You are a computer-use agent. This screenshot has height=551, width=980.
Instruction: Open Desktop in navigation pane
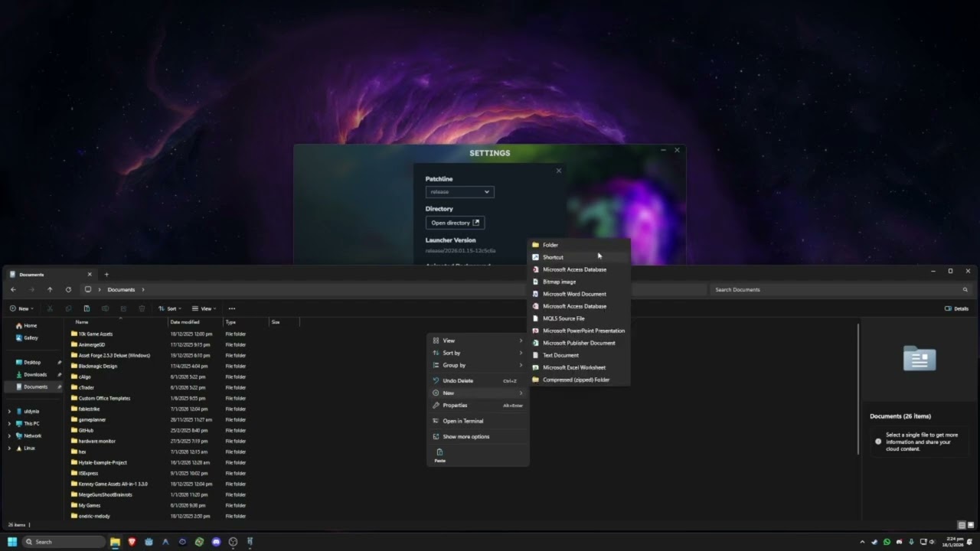pyautogui.click(x=32, y=362)
